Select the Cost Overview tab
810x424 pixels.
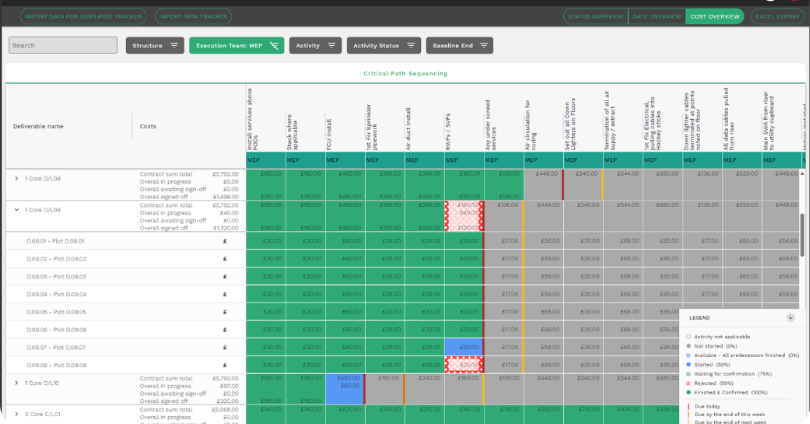(714, 17)
